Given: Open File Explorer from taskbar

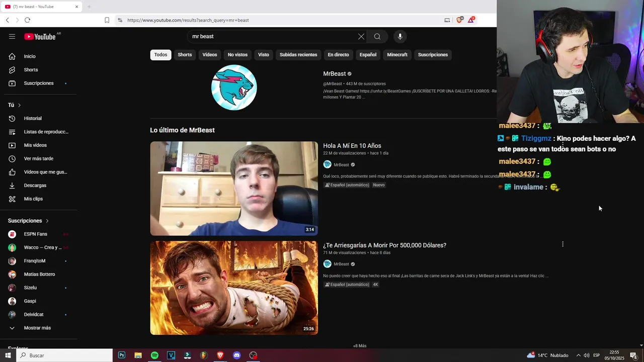Looking at the screenshot, I should click(x=138, y=355).
